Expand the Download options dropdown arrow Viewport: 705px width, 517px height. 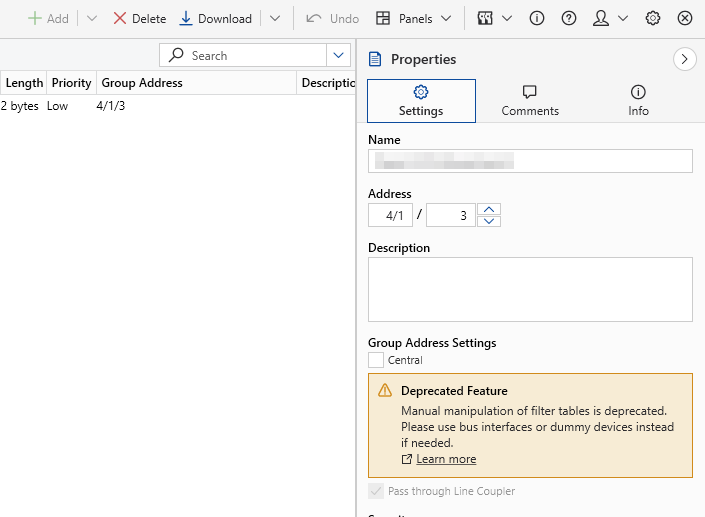(x=275, y=19)
